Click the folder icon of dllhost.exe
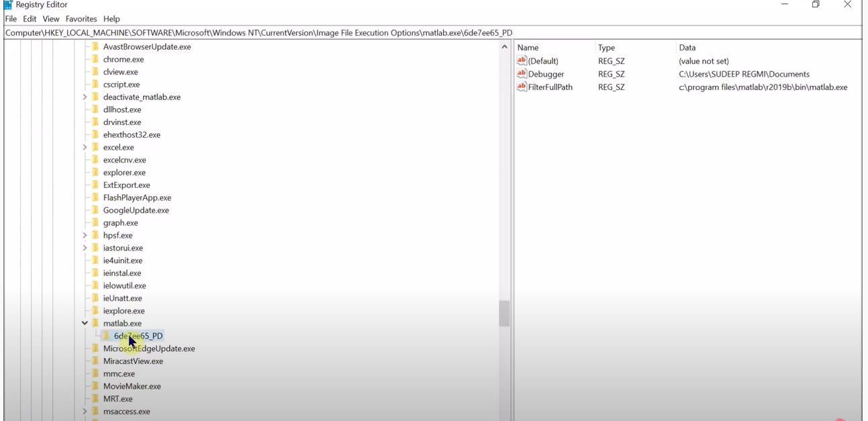The image size is (868, 421). (95, 109)
